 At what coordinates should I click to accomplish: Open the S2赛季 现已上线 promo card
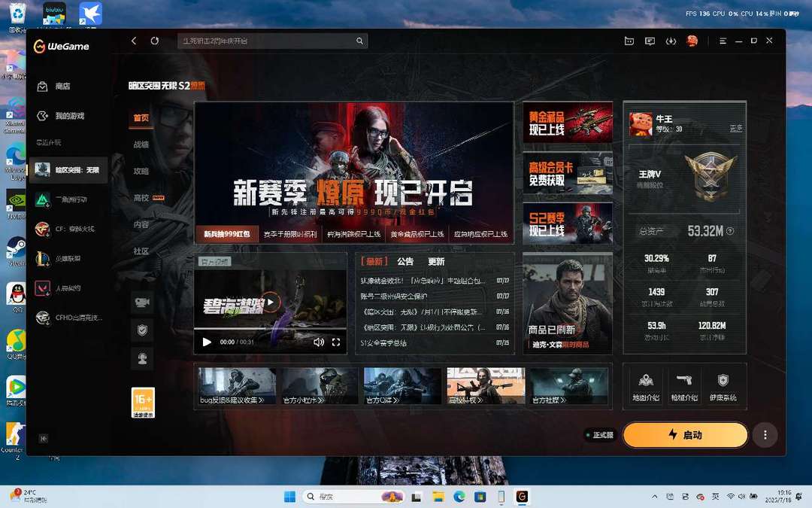(x=568, y=224)
